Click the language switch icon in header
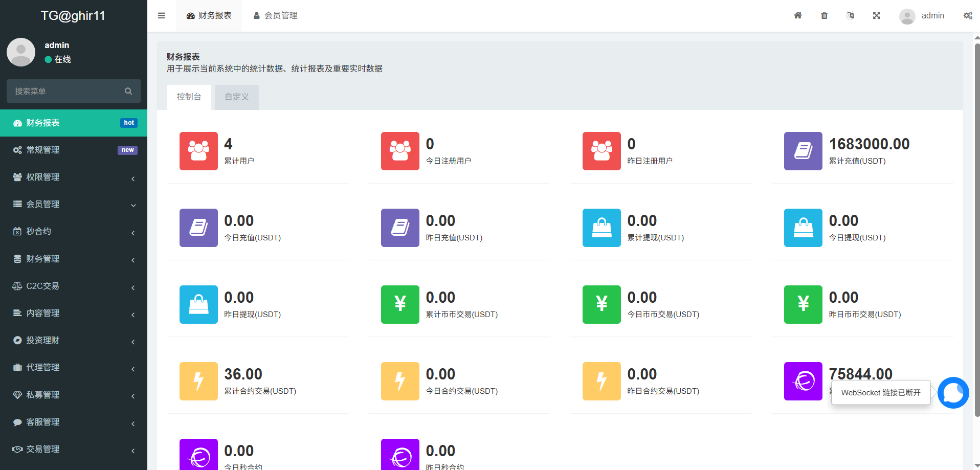Screen dimensions: 980x470 (x=850, y=16)
